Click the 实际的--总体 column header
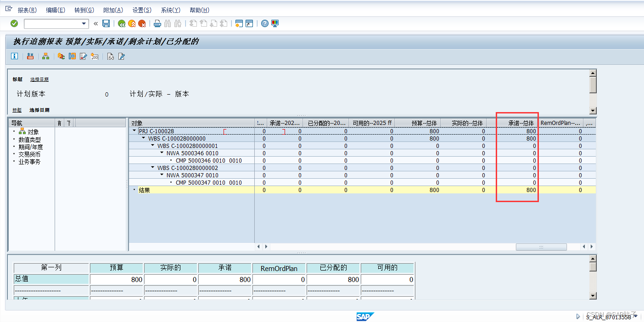644x322 pixels. [464, 123]
